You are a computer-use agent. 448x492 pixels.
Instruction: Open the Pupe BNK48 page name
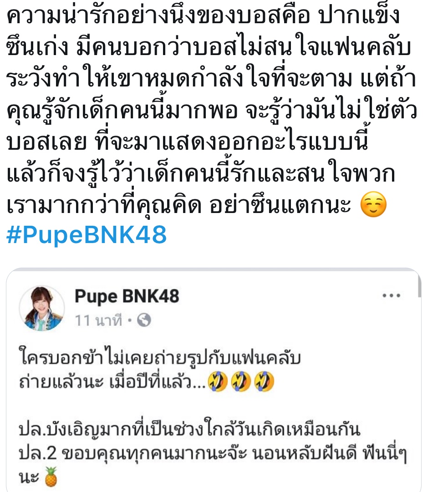[127, 296]
